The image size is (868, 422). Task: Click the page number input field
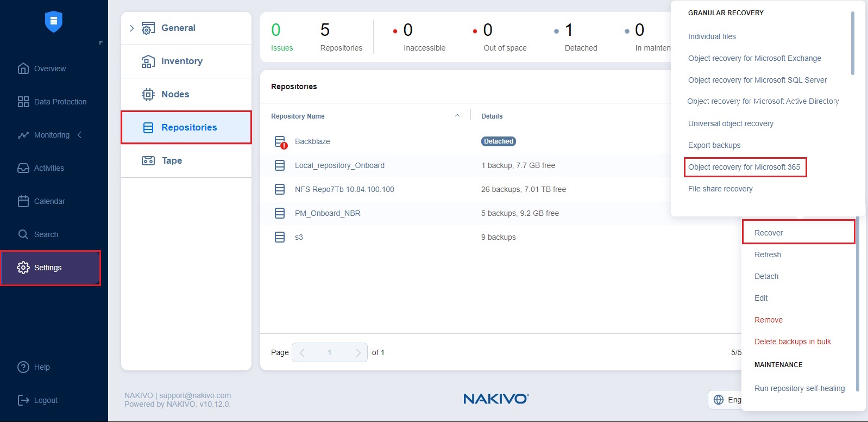330,352
